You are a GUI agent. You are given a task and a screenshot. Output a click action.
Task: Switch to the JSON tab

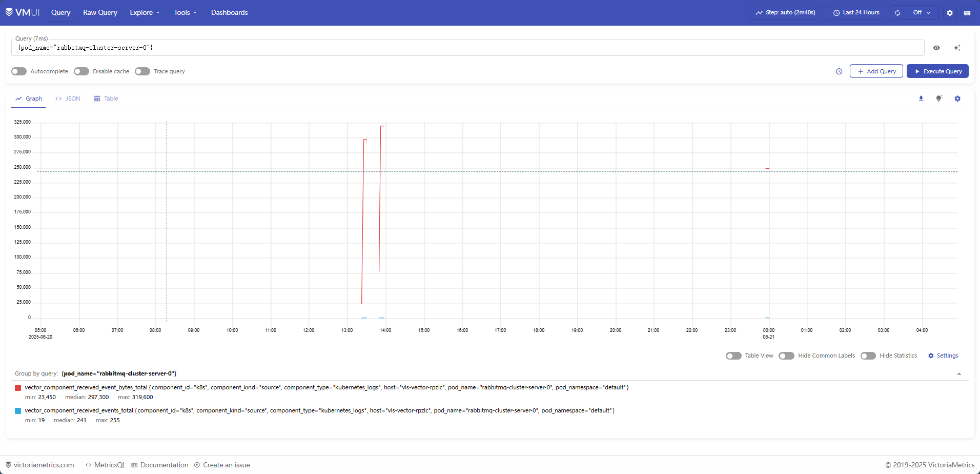pos(68,98)
